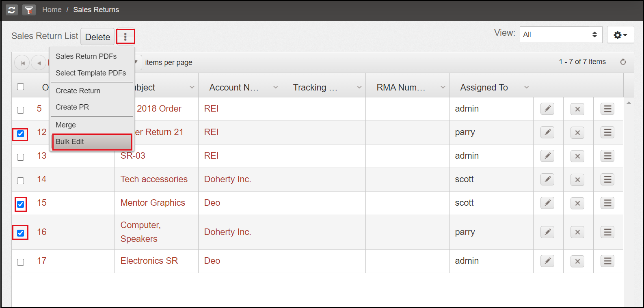
Task: Open the filter funnel icon in top bar
Action: pyautogui.click(x=29, y=10)
